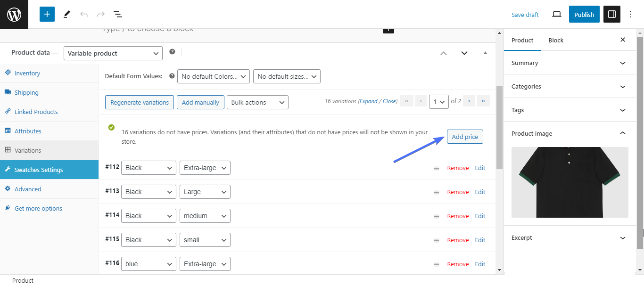Screen dimensions: 644x286
Task: Go to the next variations page
Action: (x=469, y=101)
